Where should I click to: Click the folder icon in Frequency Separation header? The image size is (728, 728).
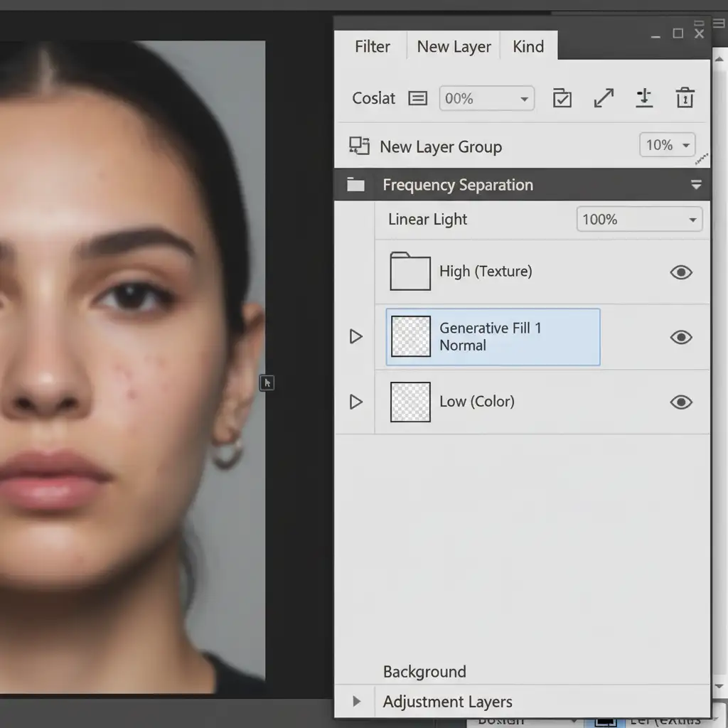pyautogui.click(x=355, y=185)
